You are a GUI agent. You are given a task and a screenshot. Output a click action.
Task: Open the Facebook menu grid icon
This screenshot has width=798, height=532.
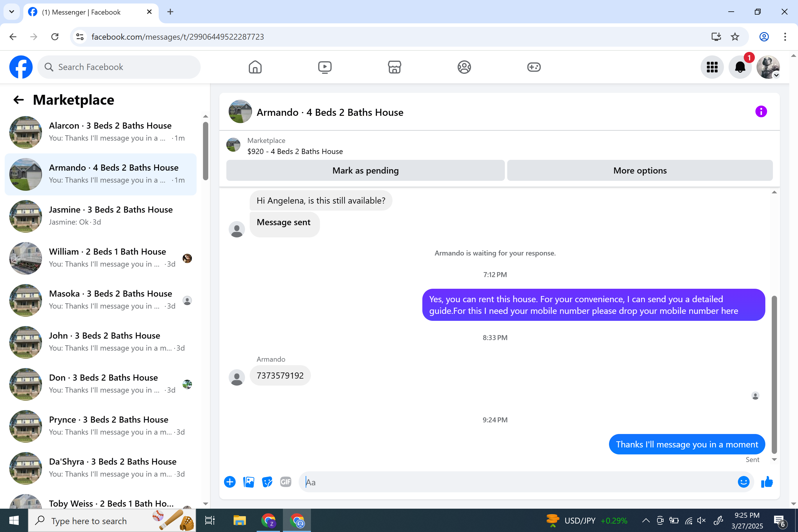coord(712,67)
